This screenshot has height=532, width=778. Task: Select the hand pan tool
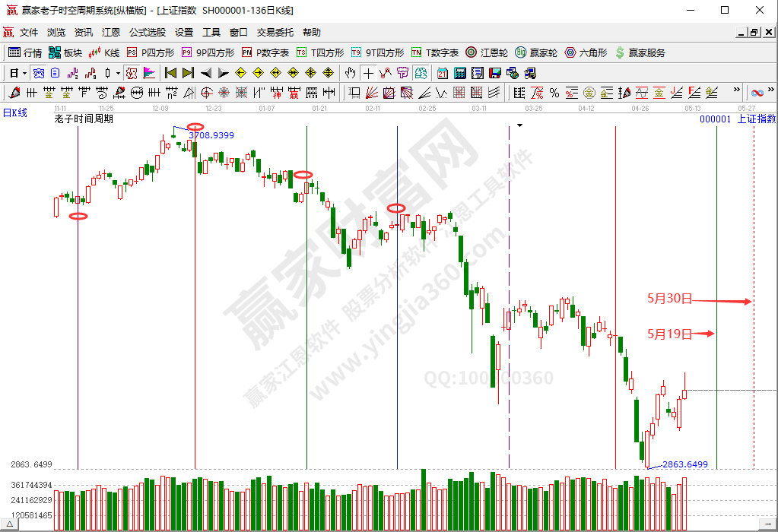coord(351,73)
